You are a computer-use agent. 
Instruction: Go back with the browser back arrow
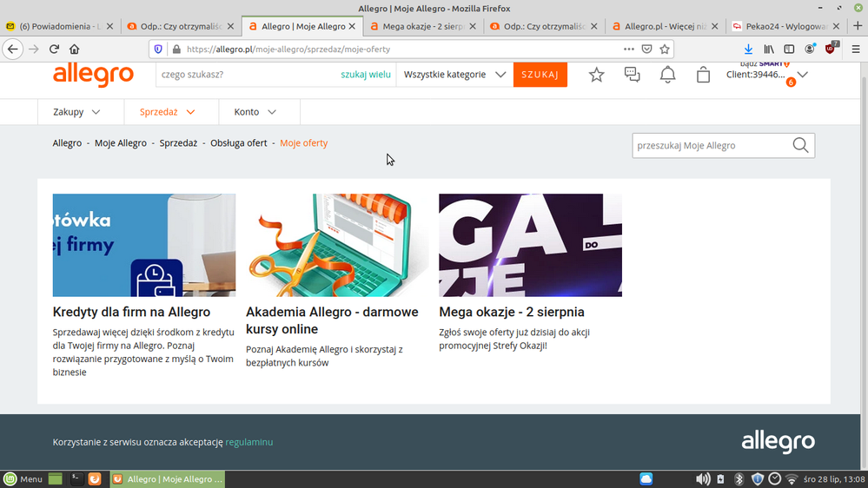pyautogui.click(x=13, y=49)
